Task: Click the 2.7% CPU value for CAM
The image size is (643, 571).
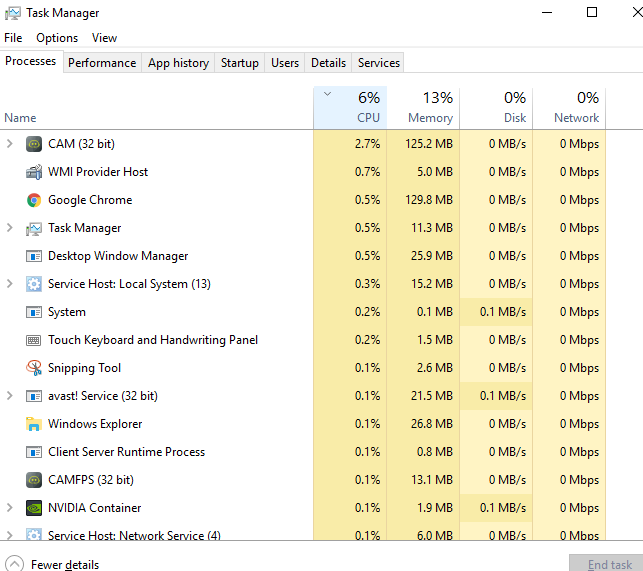Action: pyautogui.click(x=367, y=144)
